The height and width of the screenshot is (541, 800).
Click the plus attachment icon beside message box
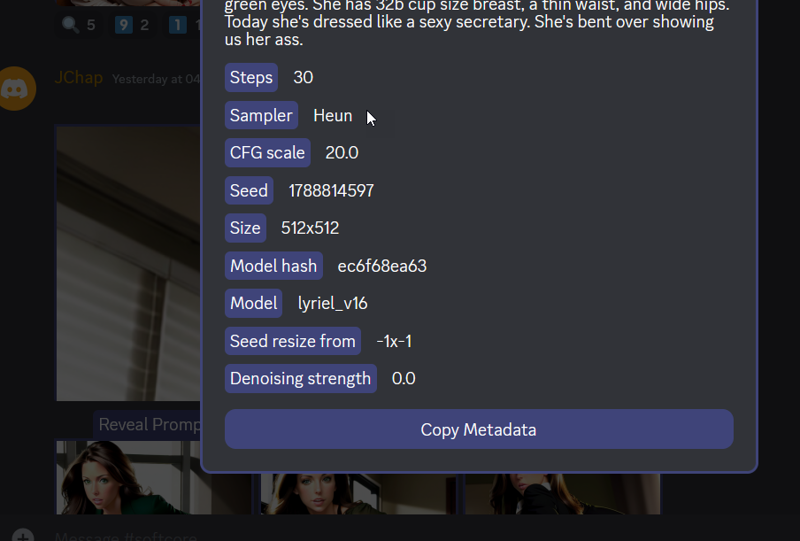click(22, 536)
